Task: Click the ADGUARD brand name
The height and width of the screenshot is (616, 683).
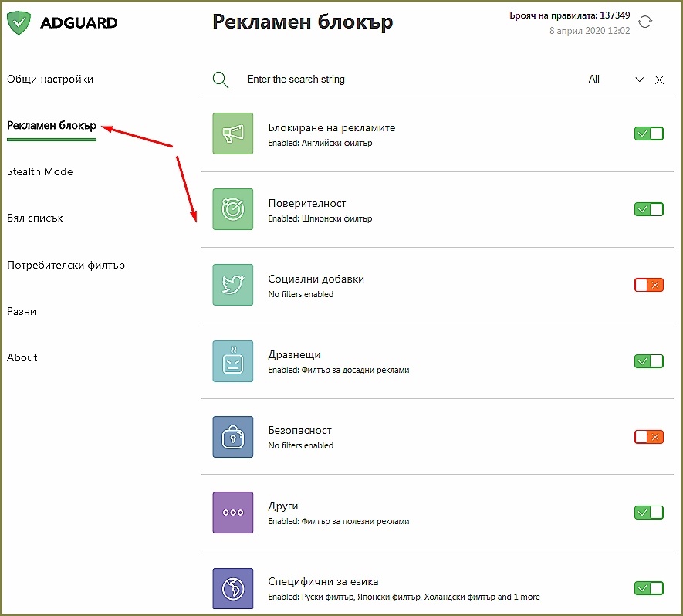Action: tap(79, 23)
